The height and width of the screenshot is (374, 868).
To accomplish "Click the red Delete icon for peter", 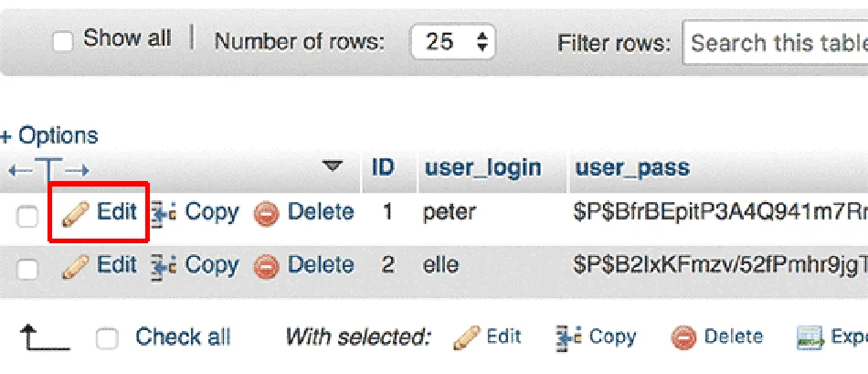I will point(265,214).
